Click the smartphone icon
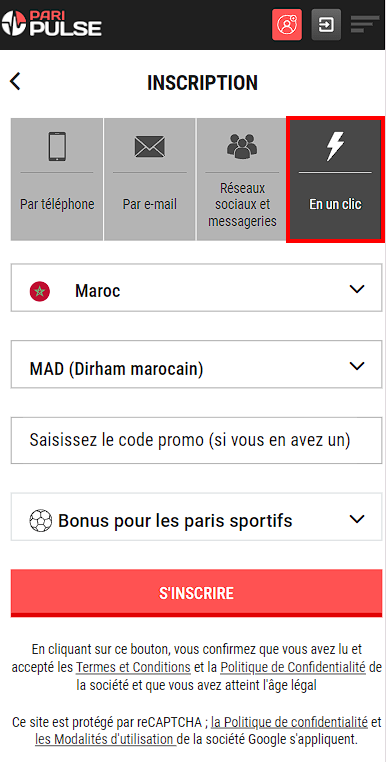Viewport: 386px width, 762px height. pos(57,146)
